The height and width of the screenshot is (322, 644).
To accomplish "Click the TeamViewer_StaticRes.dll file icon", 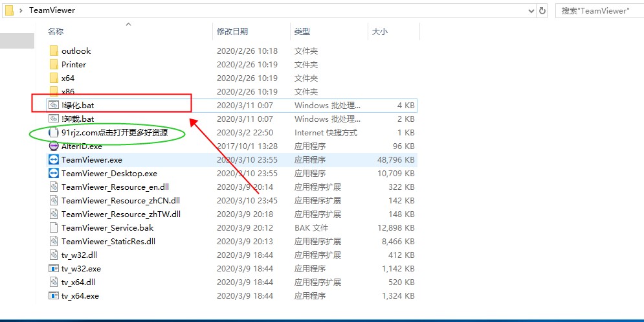I will pos(54,242).
